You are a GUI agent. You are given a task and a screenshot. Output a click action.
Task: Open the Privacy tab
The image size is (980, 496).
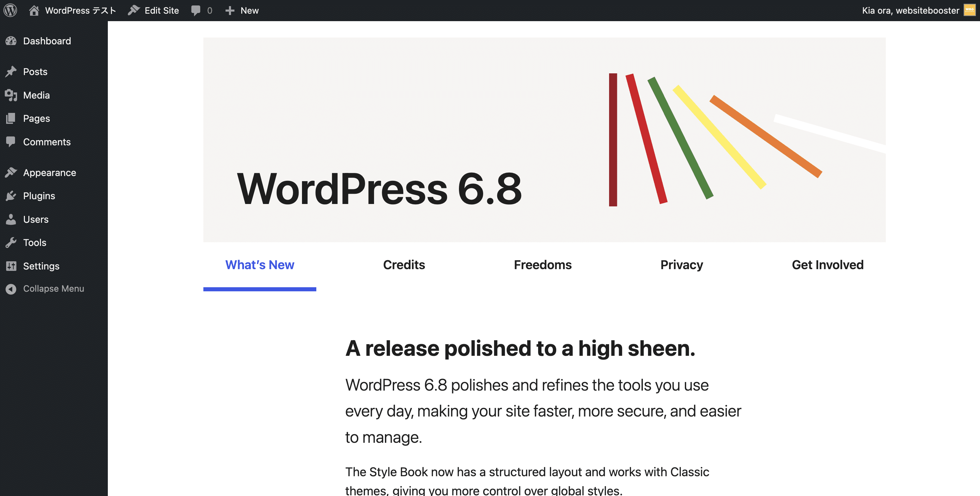681,265
